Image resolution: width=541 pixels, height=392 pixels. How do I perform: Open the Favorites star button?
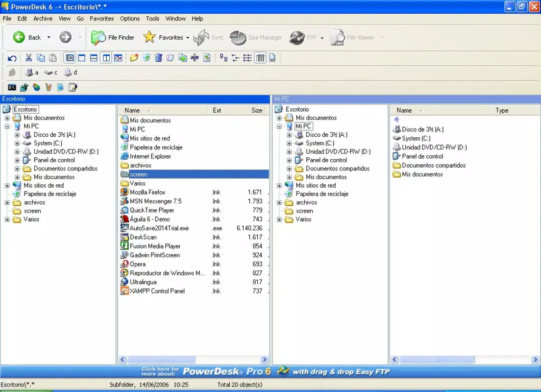point(163,37)
